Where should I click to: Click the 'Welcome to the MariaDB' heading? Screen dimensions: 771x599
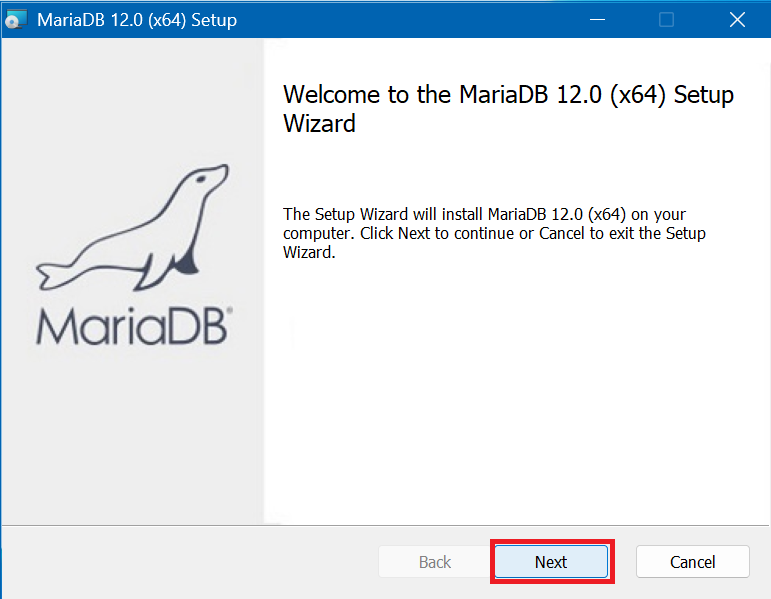508,95
